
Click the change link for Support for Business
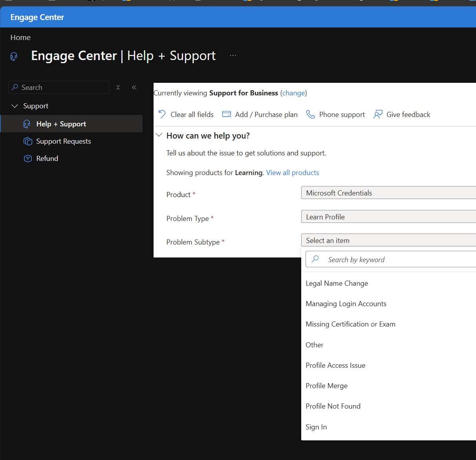tap(294, 93)
